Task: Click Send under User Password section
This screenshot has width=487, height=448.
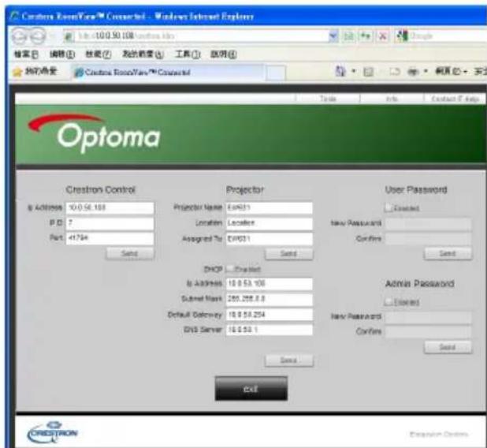Action: [448, 254]
